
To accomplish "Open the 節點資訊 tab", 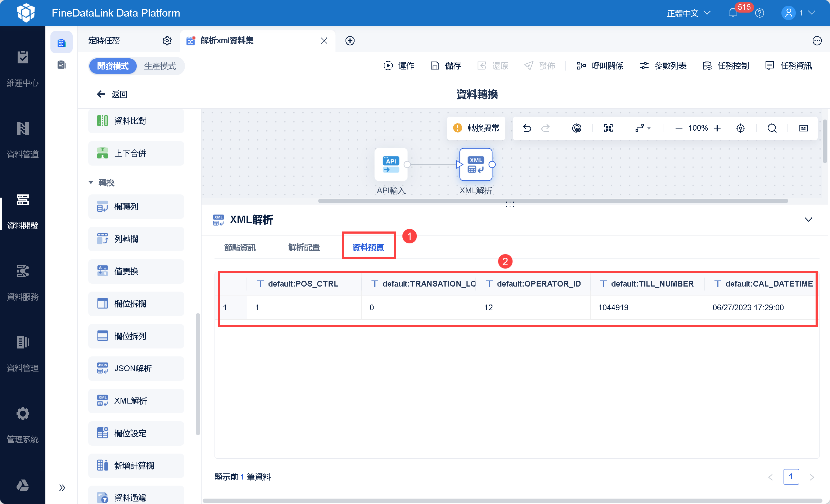I will [240, 247].
